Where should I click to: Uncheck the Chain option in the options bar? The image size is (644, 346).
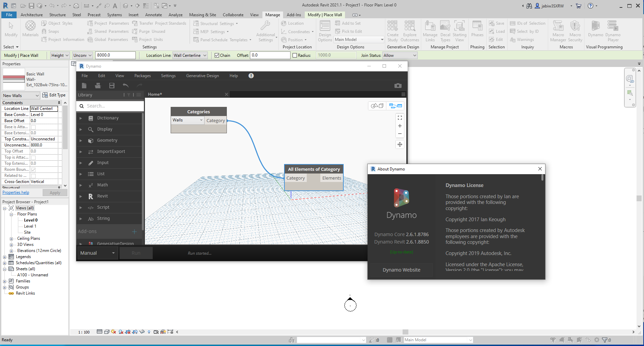pyautogui.click(x=217, y=55)
